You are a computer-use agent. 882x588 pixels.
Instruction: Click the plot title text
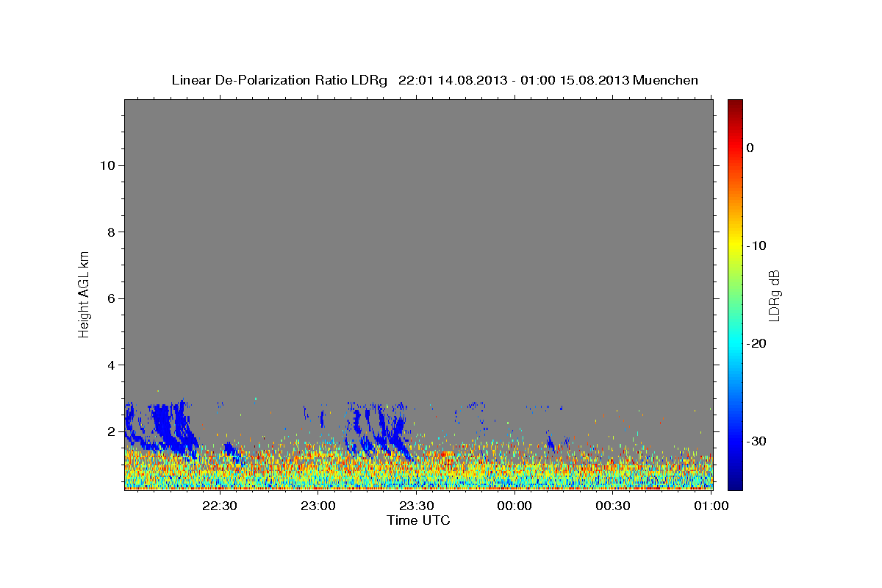tap(435, 80)
